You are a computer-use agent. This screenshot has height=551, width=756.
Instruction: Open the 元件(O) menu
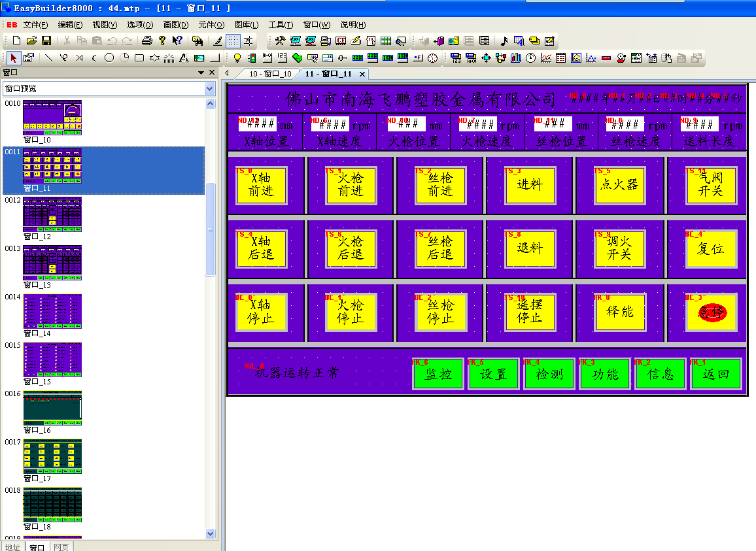click(211, 25)
